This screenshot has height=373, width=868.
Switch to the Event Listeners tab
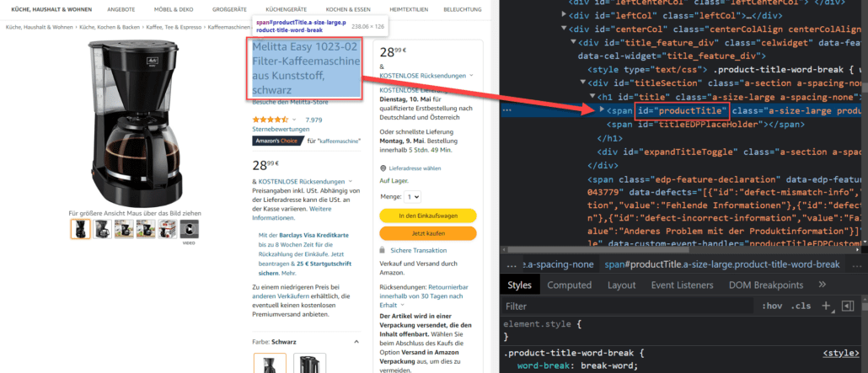pos(682,285)
